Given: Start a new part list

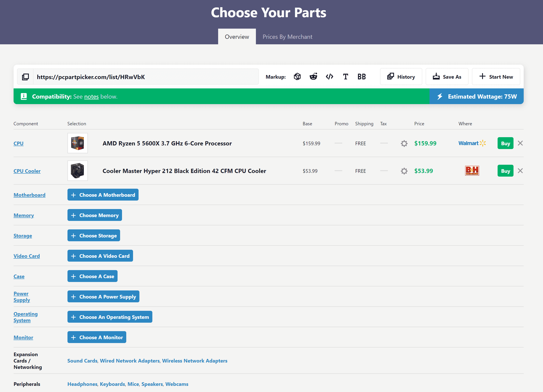Looking at the screenshot, I should [496, 77].
